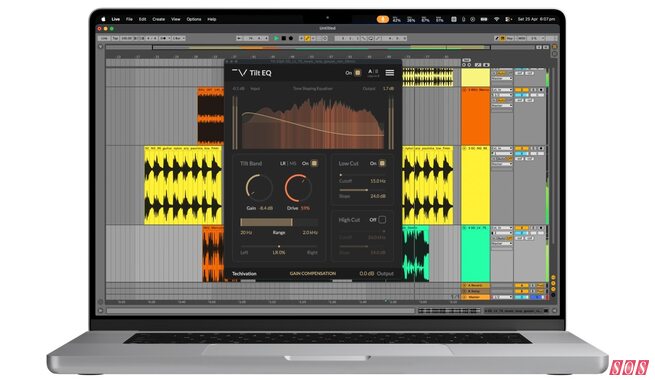The width and height of the screenshot is (655, 380).
Task: Click the battery icon in menu bar
Action: click(484, 19)
